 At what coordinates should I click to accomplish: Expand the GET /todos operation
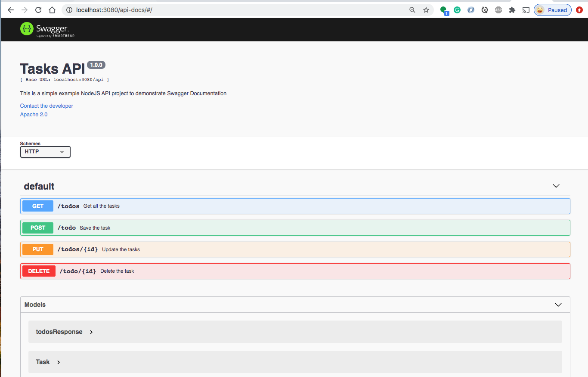(x=295, y=206)
